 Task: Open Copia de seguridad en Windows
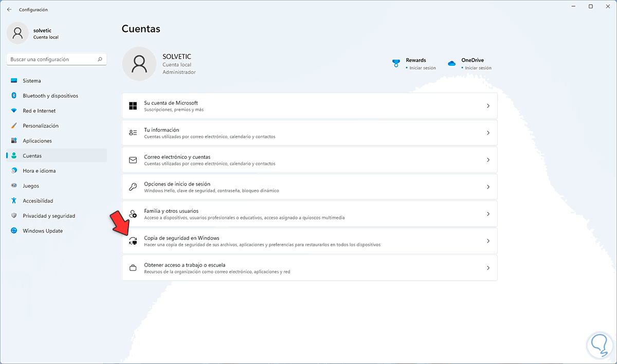pyautogui.click(x=310, y=241)
